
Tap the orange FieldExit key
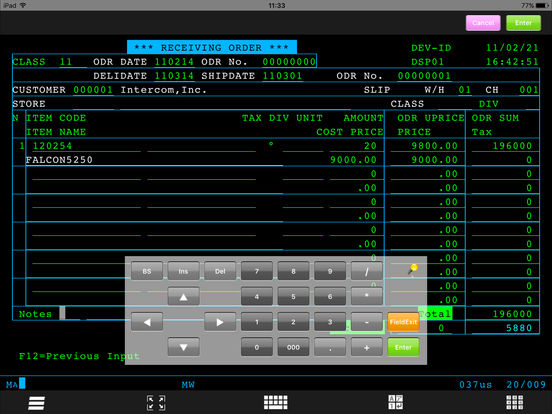[x=403, y=322]
